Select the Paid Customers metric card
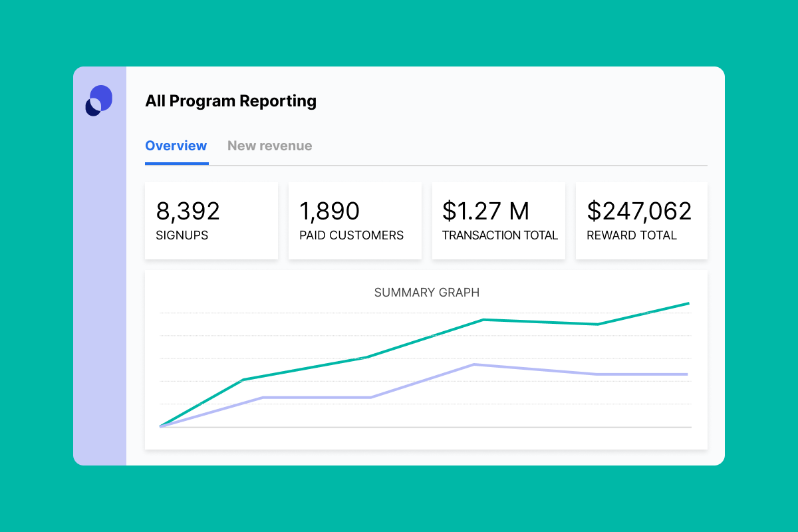The image size is (798, 532). click(x=355, y=220)
